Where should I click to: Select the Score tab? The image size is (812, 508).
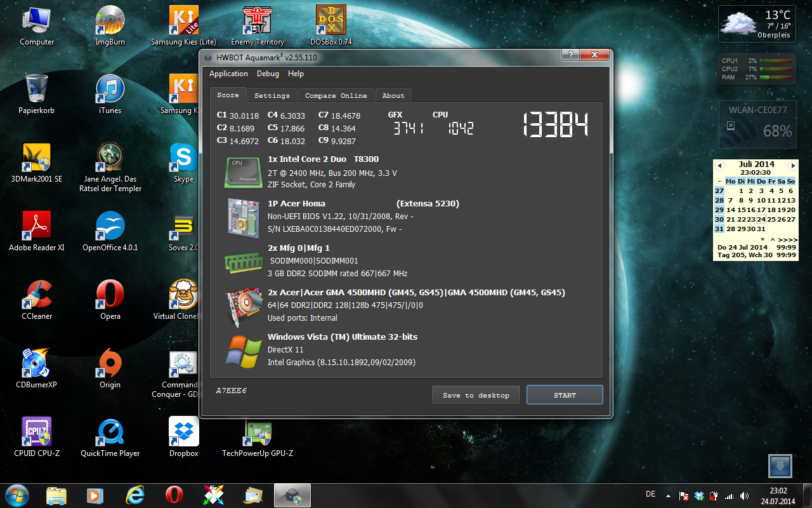228,95
